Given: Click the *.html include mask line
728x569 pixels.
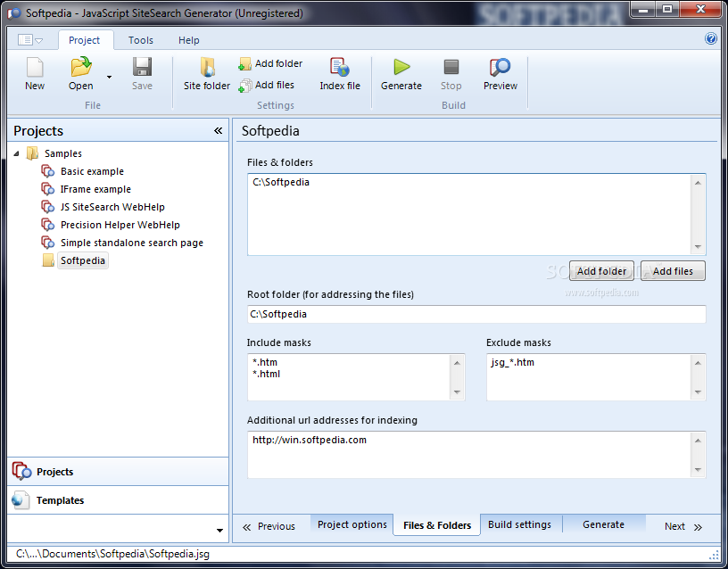Looking at the screenshot, I should tap(267, 374).
